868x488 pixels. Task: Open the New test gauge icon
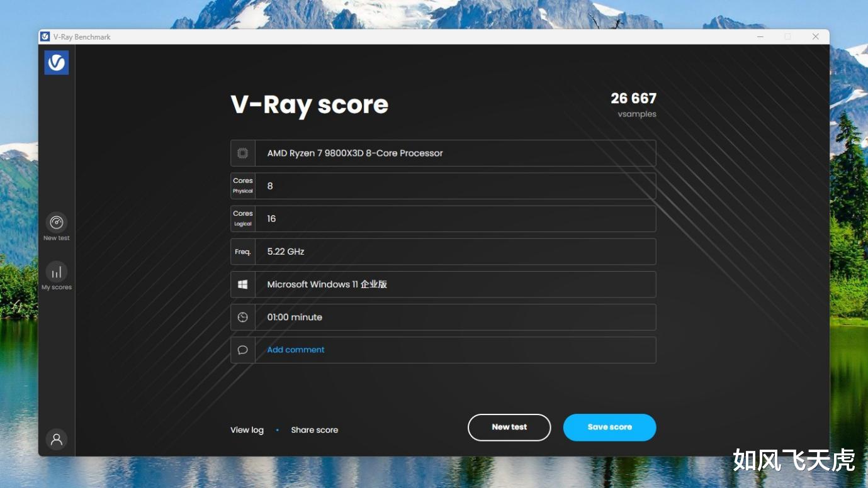pyautogui.click(x=57, y=223)
